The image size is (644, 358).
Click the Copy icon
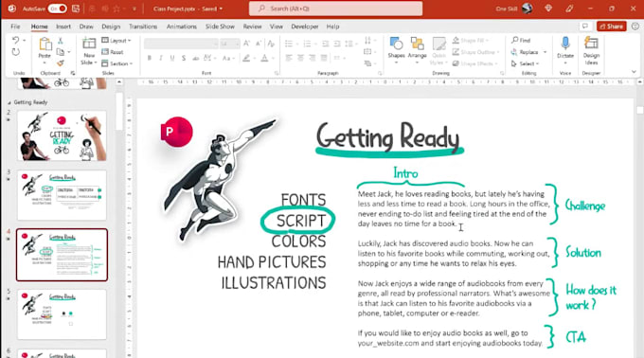pyautogui.click(x=61, y=52)
